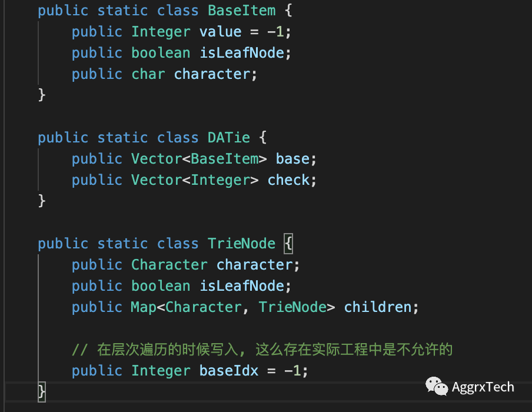Click the WeChat logo watermark icon

pos(437,387)
